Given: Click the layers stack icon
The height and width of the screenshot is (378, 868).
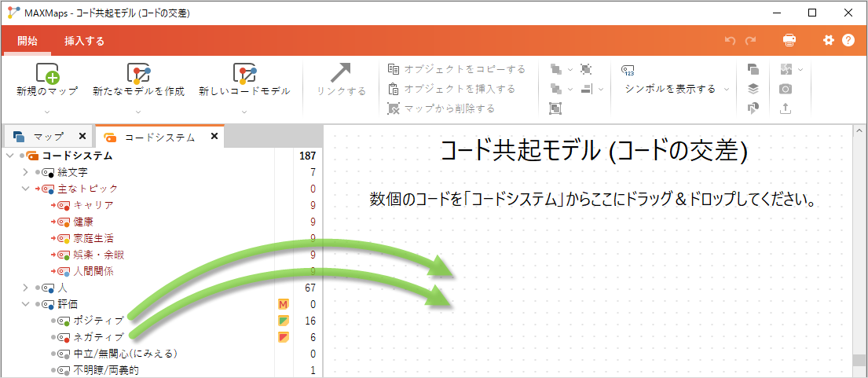Looking at the screenshot, I should (x=753, y=89).
